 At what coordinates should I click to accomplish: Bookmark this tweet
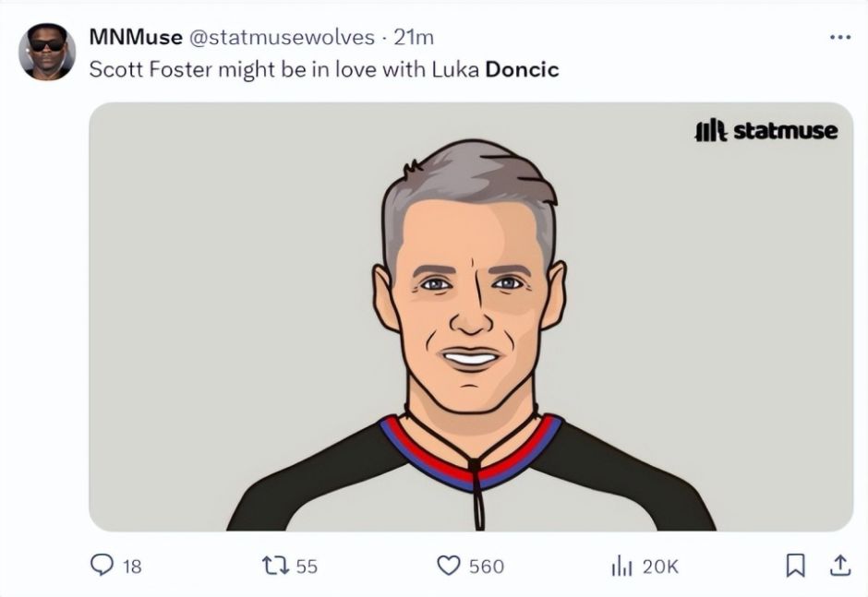coord(795,566)
